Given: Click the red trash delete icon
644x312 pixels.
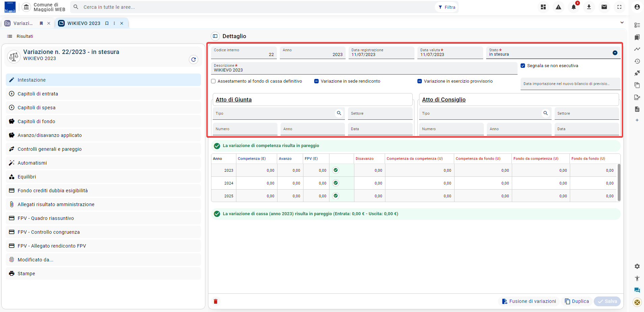Looking at the screenshot, I should [x=216, y=302].
